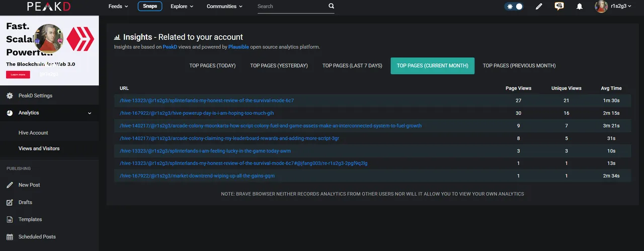Click the r1s2g3 avatar in top bar

point(601,7)
